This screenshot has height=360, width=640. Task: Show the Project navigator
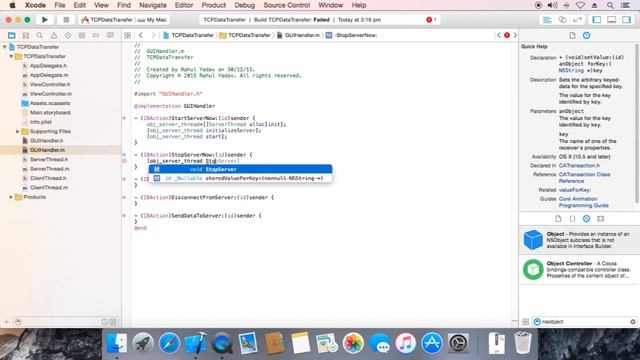click(x=11, y=36)
